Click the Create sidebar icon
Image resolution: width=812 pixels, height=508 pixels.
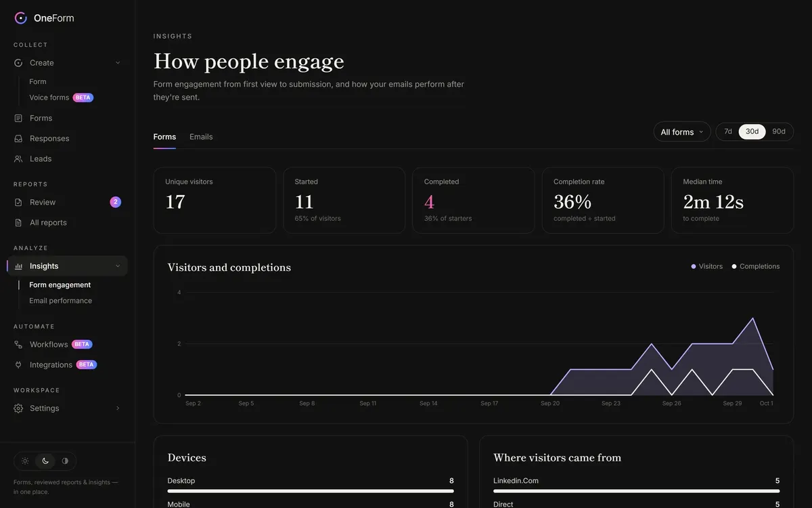(x=18, y=63)
